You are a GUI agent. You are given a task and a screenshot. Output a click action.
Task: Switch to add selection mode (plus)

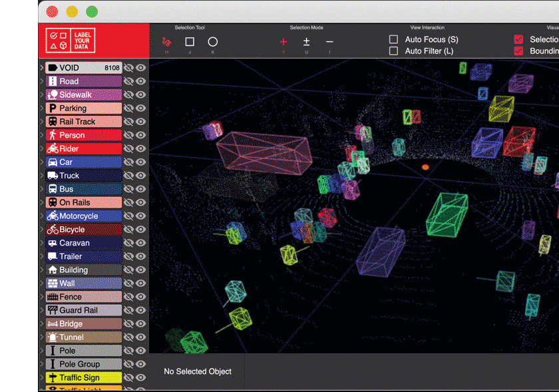tap(283, 42)
